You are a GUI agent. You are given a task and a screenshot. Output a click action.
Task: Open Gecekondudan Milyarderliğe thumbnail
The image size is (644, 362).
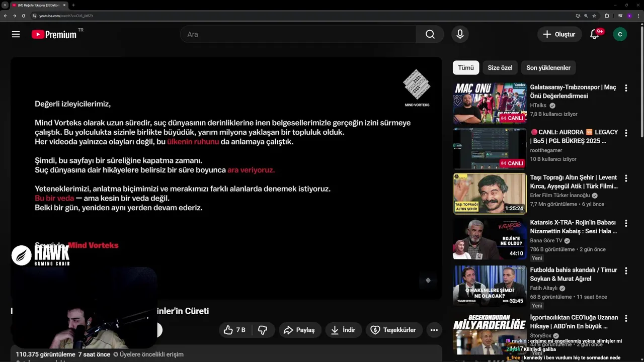(x=490, y=334)
